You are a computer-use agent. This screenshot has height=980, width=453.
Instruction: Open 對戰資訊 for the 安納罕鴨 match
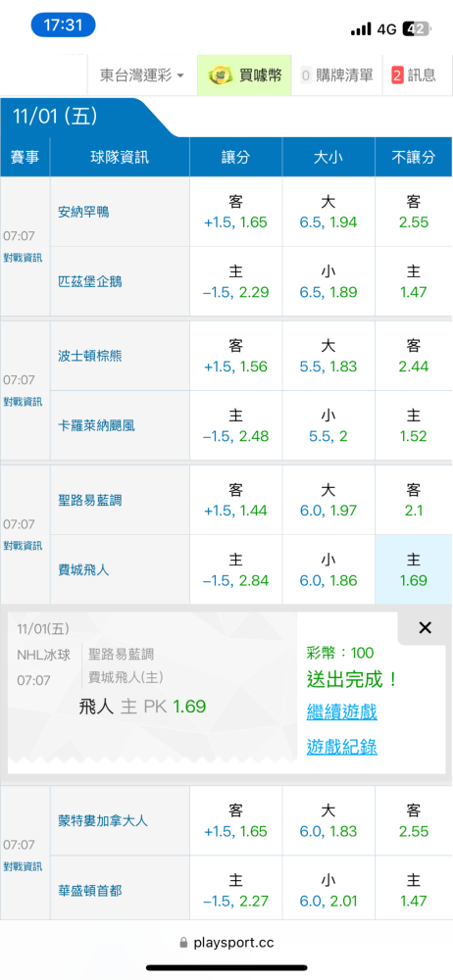click(x=25, y=256)
